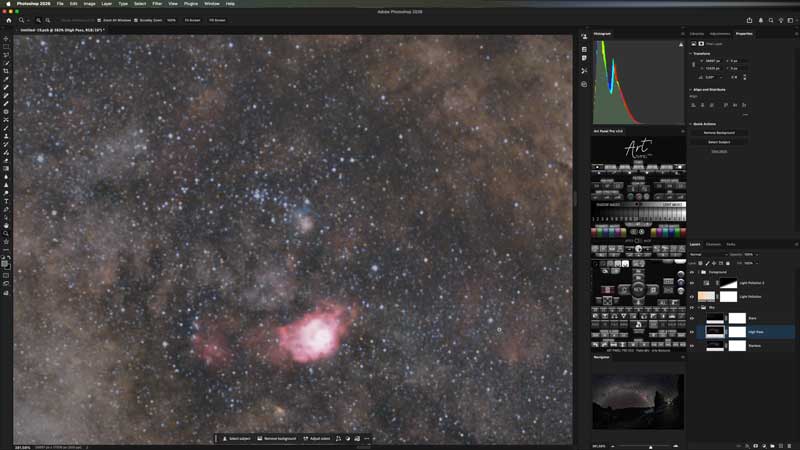The width and height of the screenshot is (800, 450).
Task: Select the Move tool
Action: [x=6, y=39]
